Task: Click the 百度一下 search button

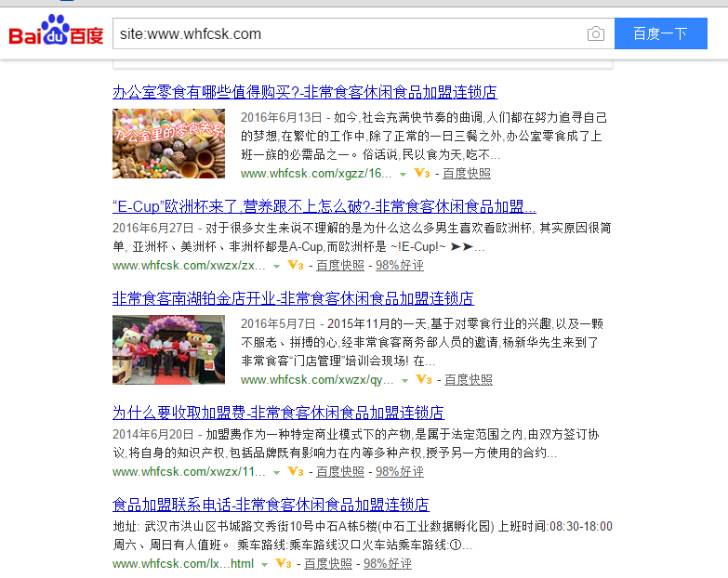Action: [661, 33]
